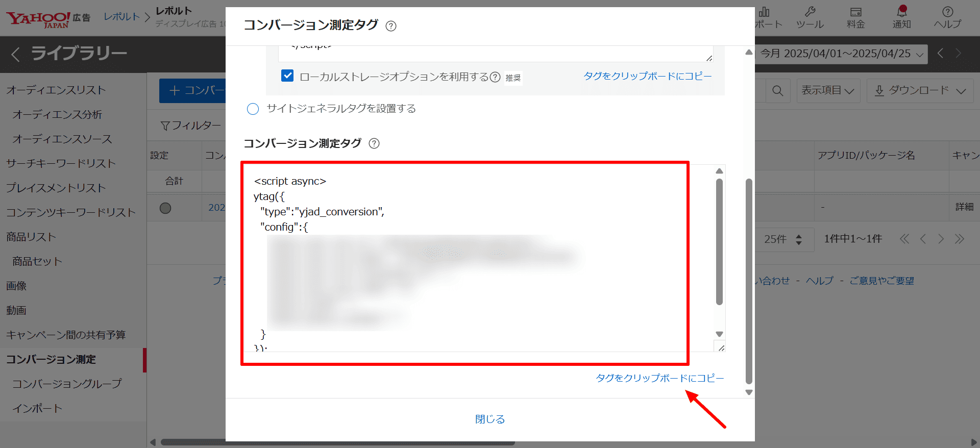Open キャンペーン間の共有予算 in sidebar
Image resolution: width=980 pixels, height=448 pixels.
pyautogui.click(x=66, y=335)
